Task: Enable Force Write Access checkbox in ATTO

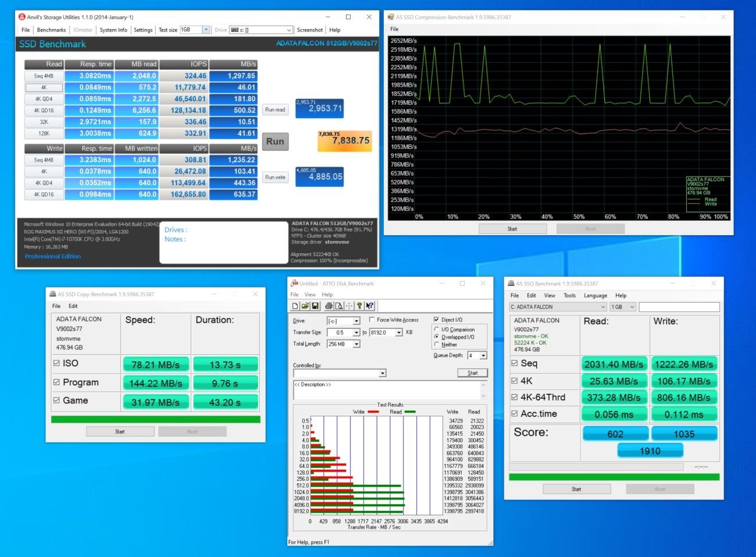Action: (x=371, y=320)
